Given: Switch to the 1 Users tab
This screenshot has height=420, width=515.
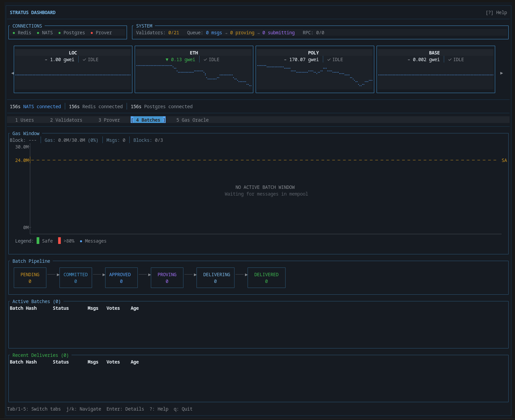Looking at the screenshot, I should coord(24,120).
